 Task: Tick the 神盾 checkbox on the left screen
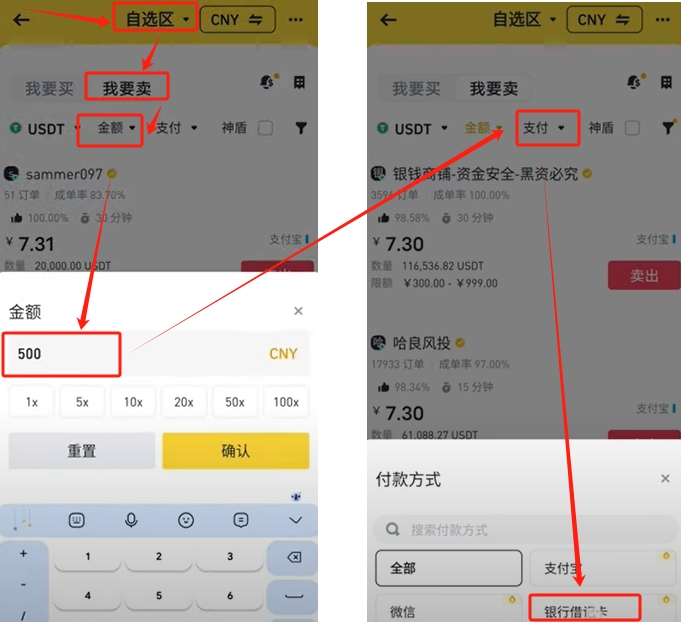pos(265,128)
